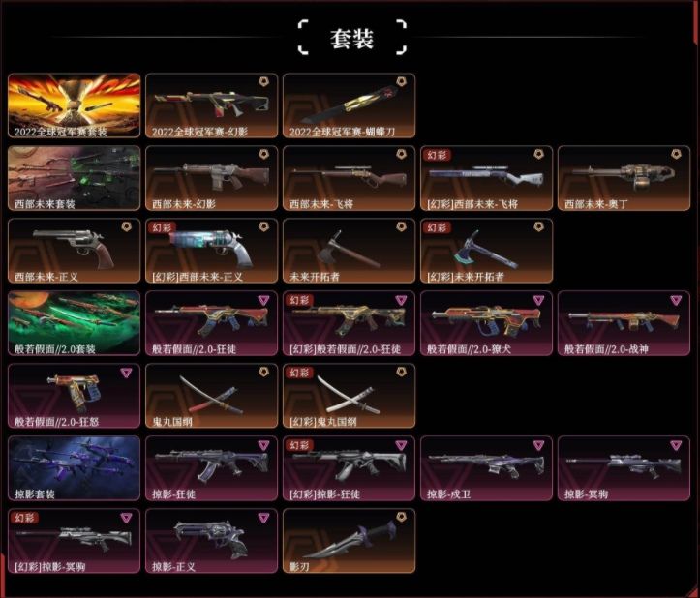Select the 2022全球冠军赛-蝴蝶刀 knife card
Viewport: 700px width, 598px height.
(350, 105)
